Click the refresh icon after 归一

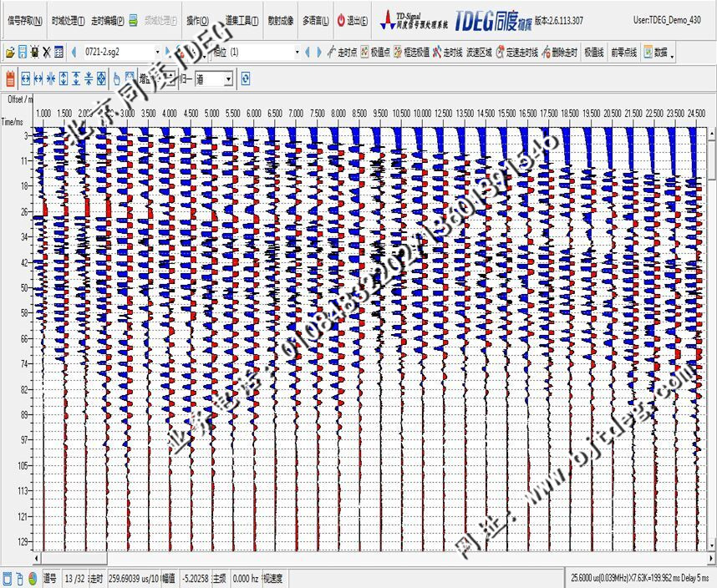point(246,79)
